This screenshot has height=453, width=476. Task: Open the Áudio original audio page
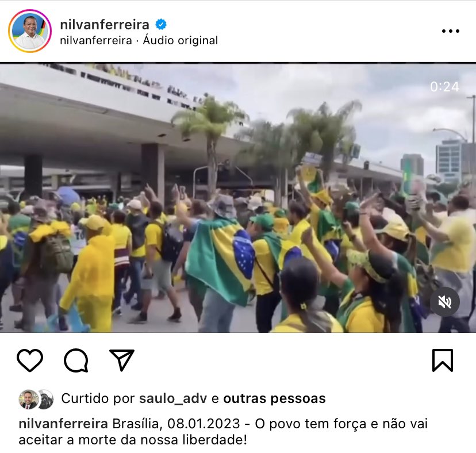[181, 40]
